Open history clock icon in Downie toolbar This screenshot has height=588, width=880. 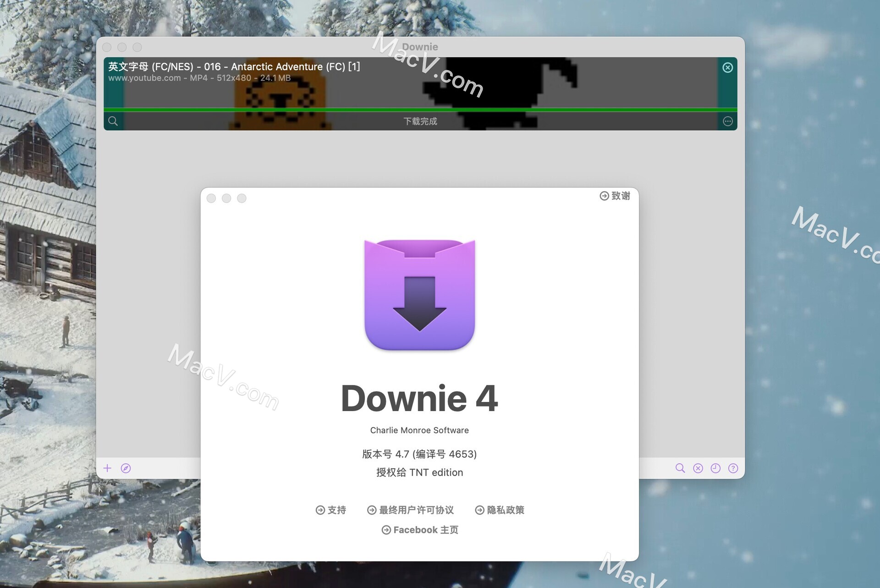(x=715, y=468)
